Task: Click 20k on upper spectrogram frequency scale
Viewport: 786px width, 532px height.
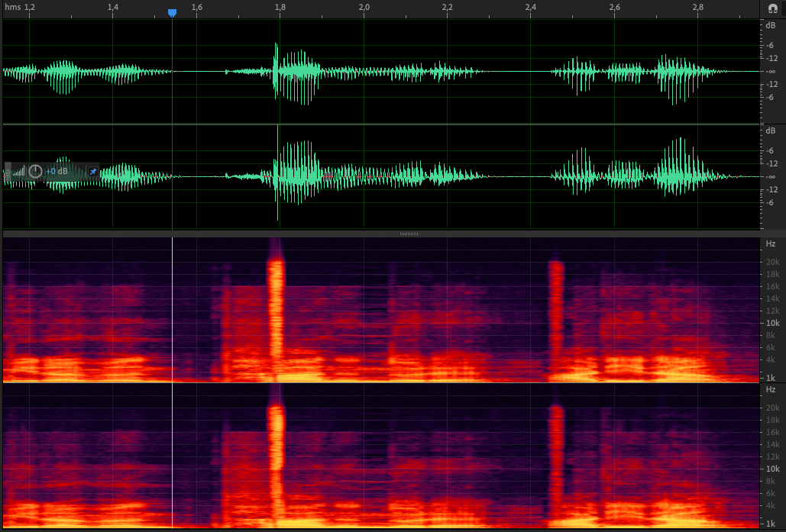Action: [771, 262]
